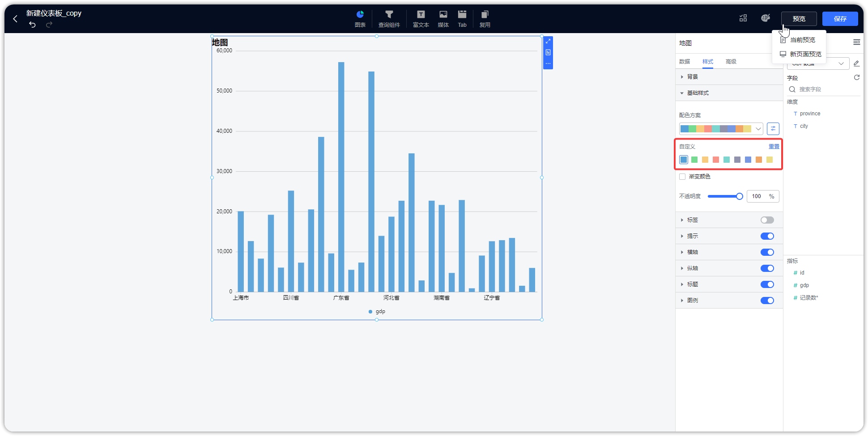
Task: Insert a 富文本 rich text block
Action: tap(421, 19)
